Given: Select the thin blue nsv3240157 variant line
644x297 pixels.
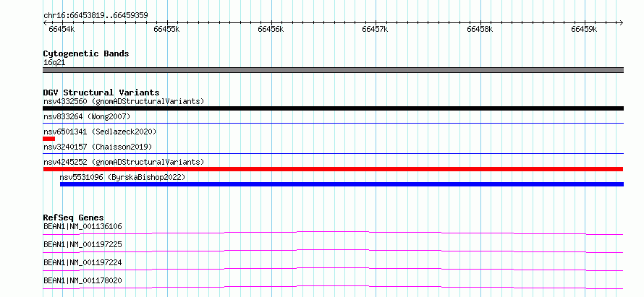Looking at the screenshot, I should (x=333, y=153).
